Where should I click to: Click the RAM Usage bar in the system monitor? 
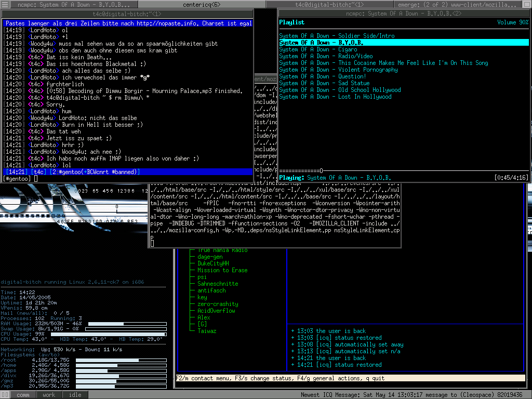click(127, 324)
